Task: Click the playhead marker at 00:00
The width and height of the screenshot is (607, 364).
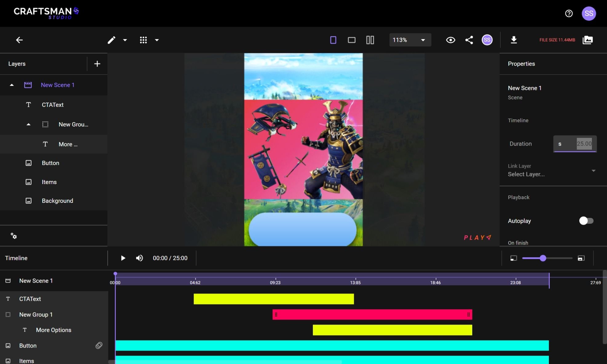Action: (x=115, y=274)
